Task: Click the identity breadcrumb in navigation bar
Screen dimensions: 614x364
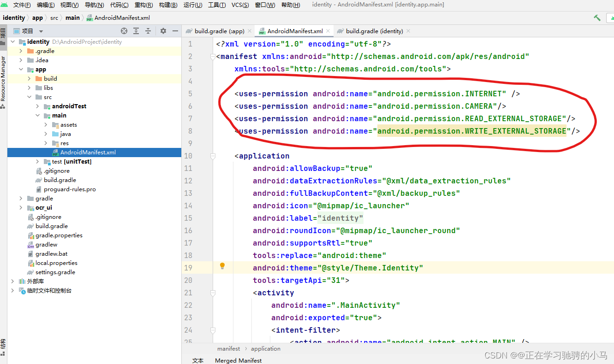Action: pyautogui.click(x=14, y=18)
